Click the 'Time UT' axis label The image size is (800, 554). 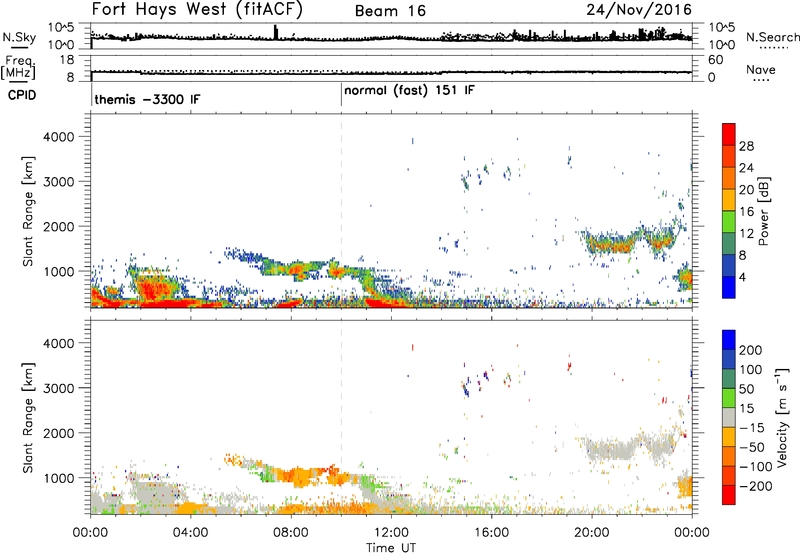point(391,548)
